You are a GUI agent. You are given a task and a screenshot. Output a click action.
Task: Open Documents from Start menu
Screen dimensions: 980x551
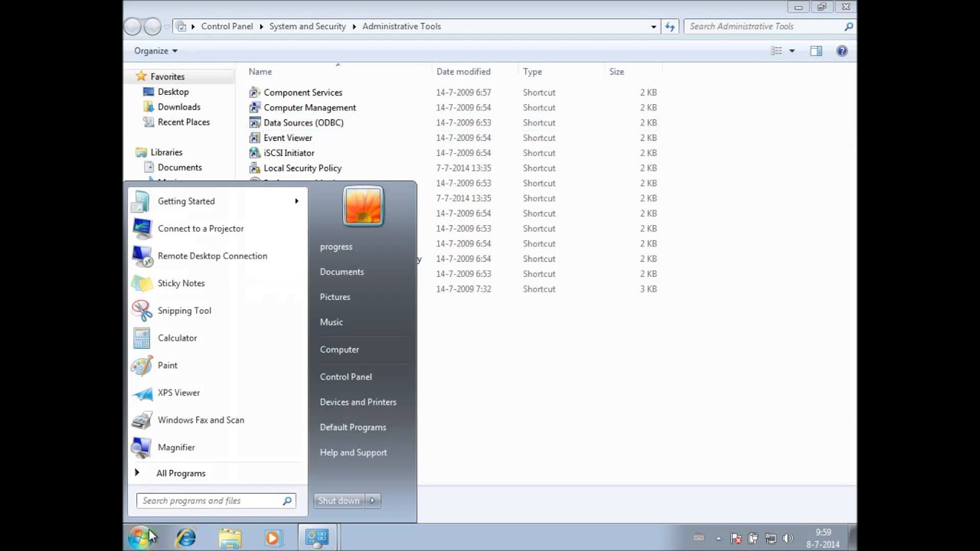point(341,272)
